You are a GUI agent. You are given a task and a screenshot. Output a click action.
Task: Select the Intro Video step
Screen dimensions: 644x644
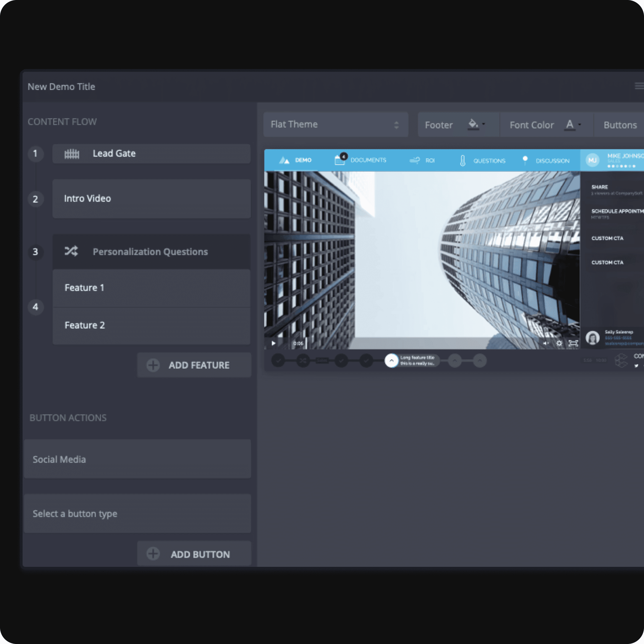(x=151, y=199)
